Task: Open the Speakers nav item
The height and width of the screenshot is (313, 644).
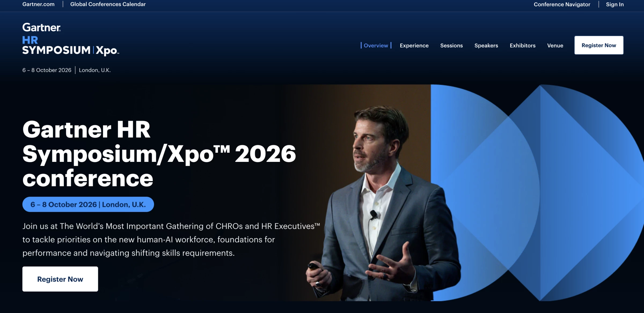Action: [x=486, y=45]
